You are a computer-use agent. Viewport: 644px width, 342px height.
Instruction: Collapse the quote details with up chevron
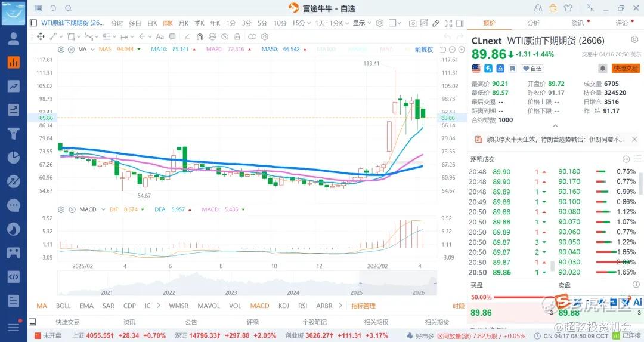tap(555, 126)
